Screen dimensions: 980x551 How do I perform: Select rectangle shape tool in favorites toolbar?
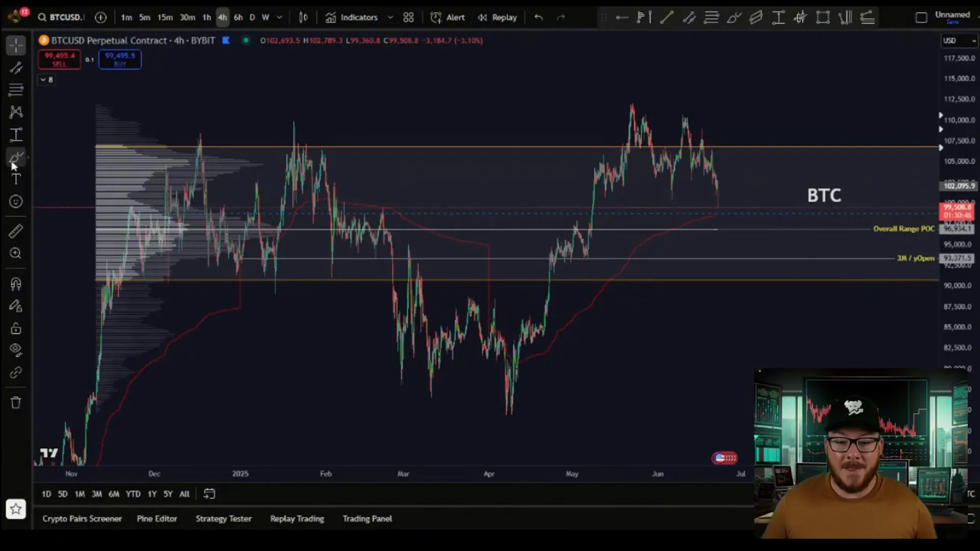[x=823, y=17]
